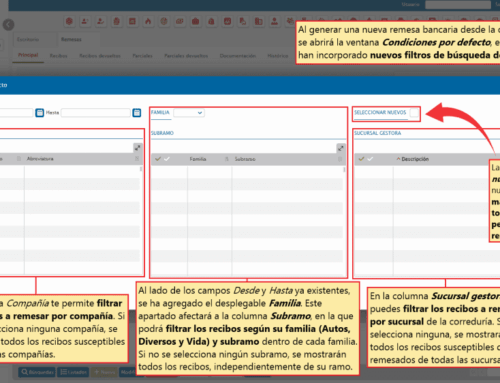This screenshot has width=500, height=383.
Task: Open the Parciales devueltos tab
Action: (x=186, y=56)
